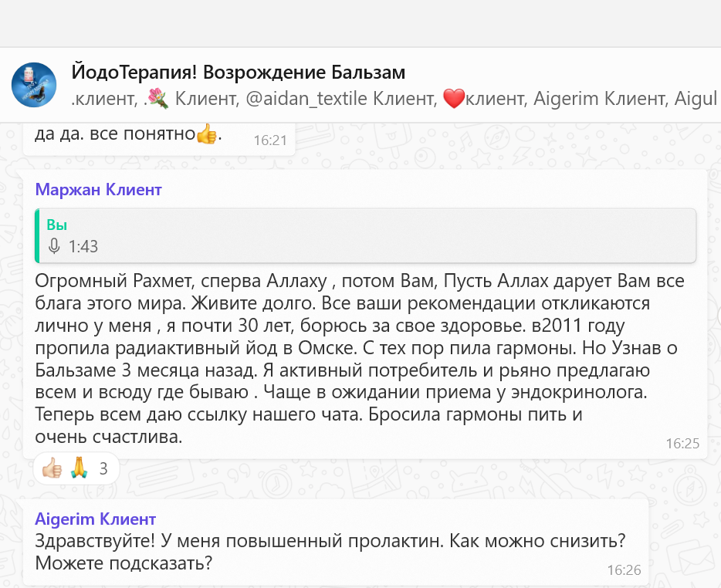Click the microphone icon in quoted voice message
The height and width of the screenshot is (588, 721).
[x=54, y=247]
